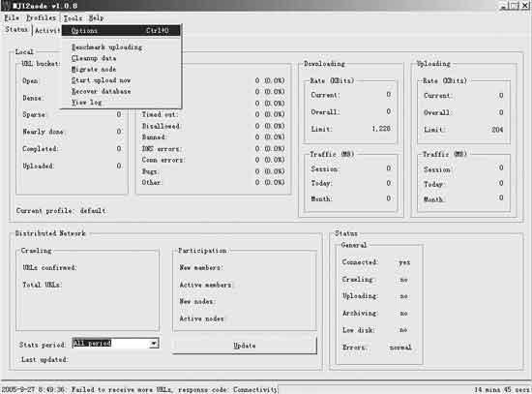Select Options in the Tools menu

coord(121,30)
